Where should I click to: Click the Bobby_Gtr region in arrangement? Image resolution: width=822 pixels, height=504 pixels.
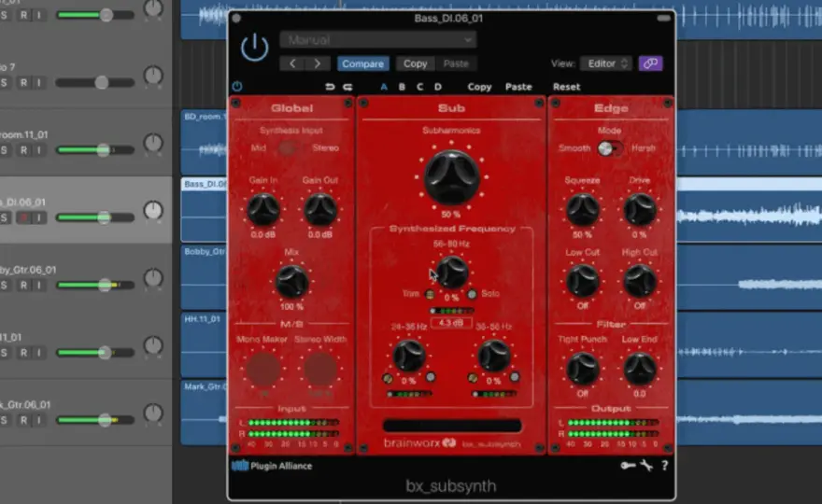(204, 277)
